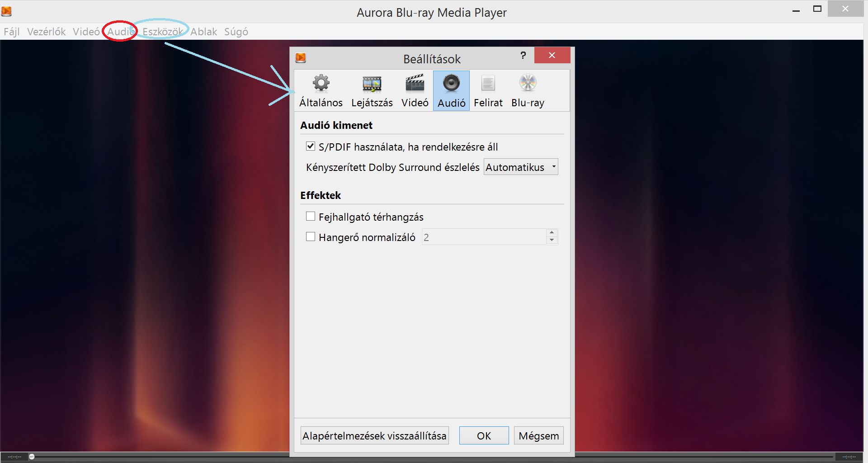Click the Hangerő normalizáló value field
This screenshot has height=463, width=868.
(484, 237)
